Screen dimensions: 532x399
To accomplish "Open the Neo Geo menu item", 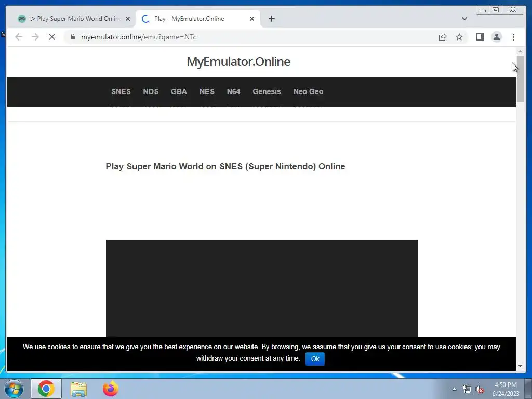I will [x=308, y=91].
